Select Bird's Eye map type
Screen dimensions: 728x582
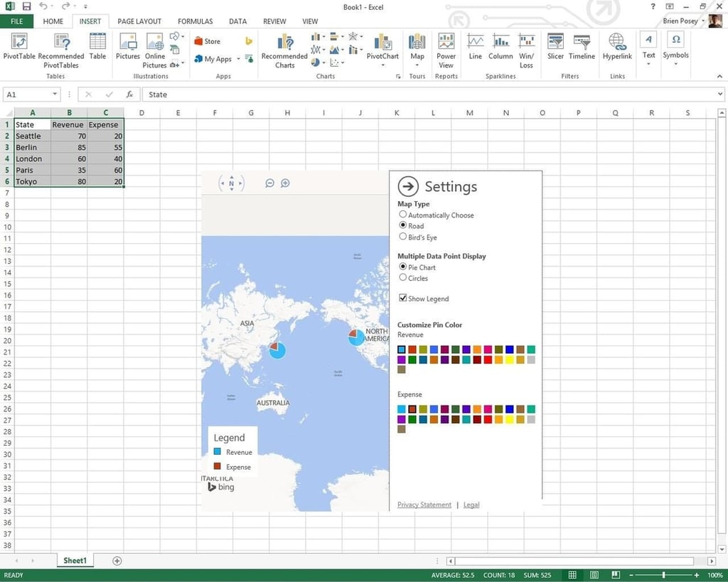click(x=403, y=236)
